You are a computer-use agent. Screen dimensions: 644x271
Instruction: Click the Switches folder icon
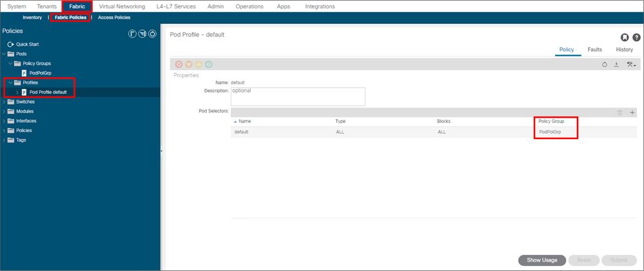click(x=11, y=102)
